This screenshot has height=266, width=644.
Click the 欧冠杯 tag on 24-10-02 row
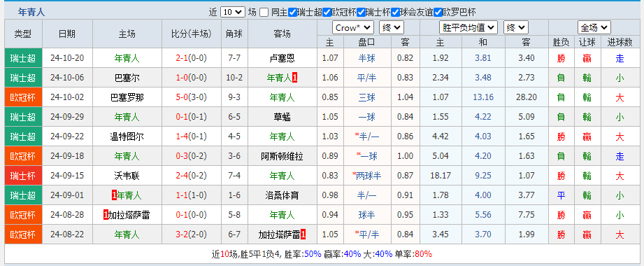coord(23,97)
